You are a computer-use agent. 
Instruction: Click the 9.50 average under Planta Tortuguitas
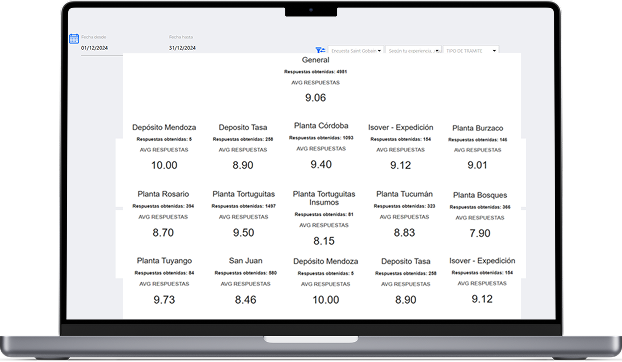point(243,232)
